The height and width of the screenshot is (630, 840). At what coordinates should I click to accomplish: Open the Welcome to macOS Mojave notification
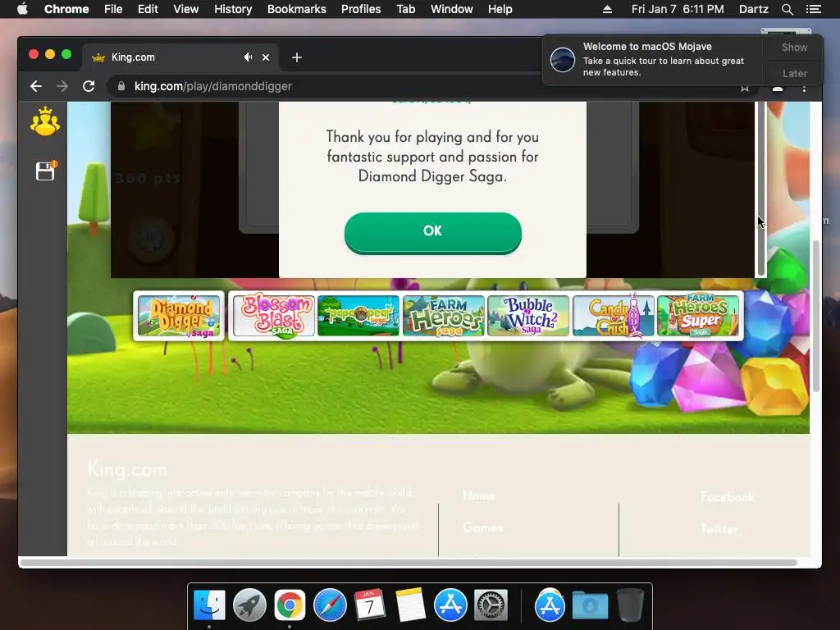click(x=654, y=59)
